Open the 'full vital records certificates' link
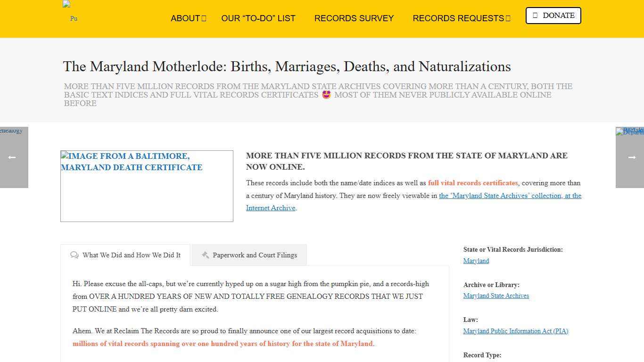This screenshot has width=644, height=362. [x=472, y=183]
